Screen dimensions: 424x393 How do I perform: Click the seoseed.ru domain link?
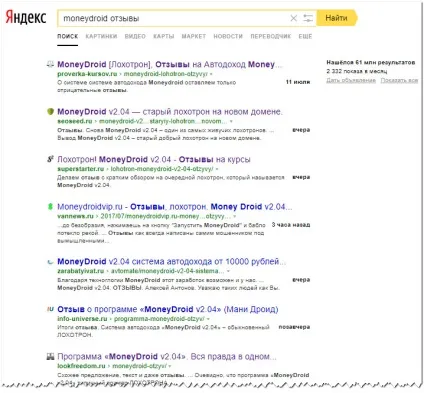[x=75, y=121]
